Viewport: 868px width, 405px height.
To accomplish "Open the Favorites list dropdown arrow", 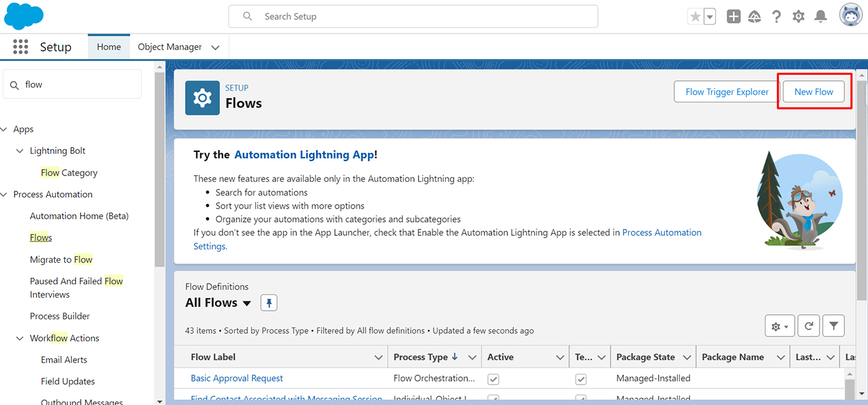I will point(710,17).
